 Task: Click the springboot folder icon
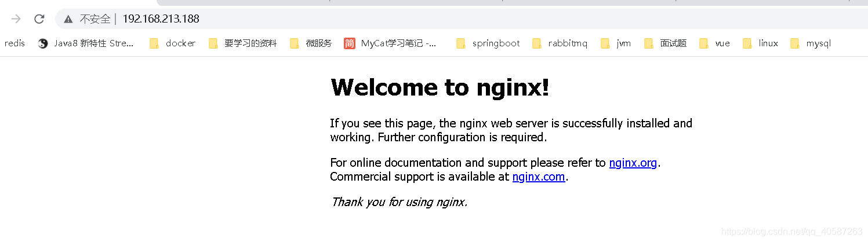click(461, 43)
